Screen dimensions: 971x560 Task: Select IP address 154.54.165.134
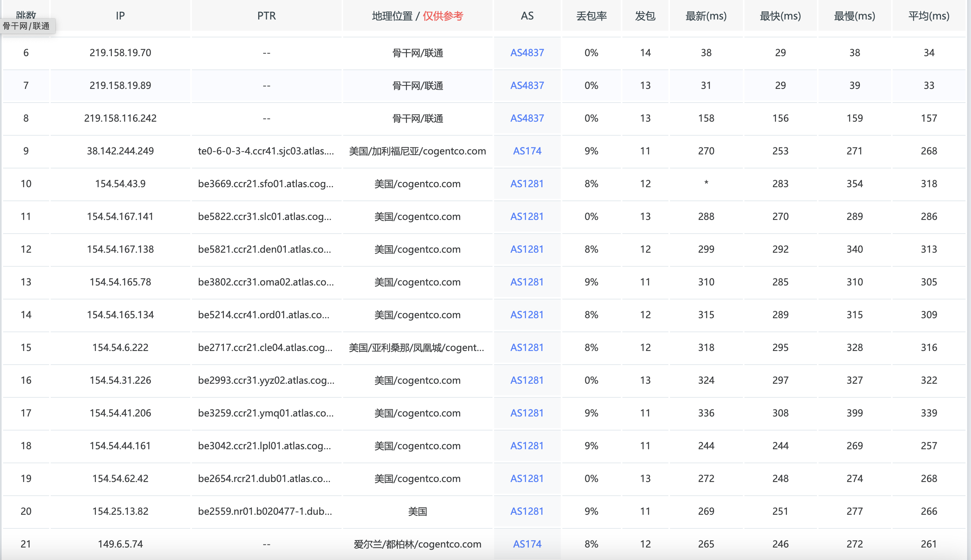tap(120, 315)
